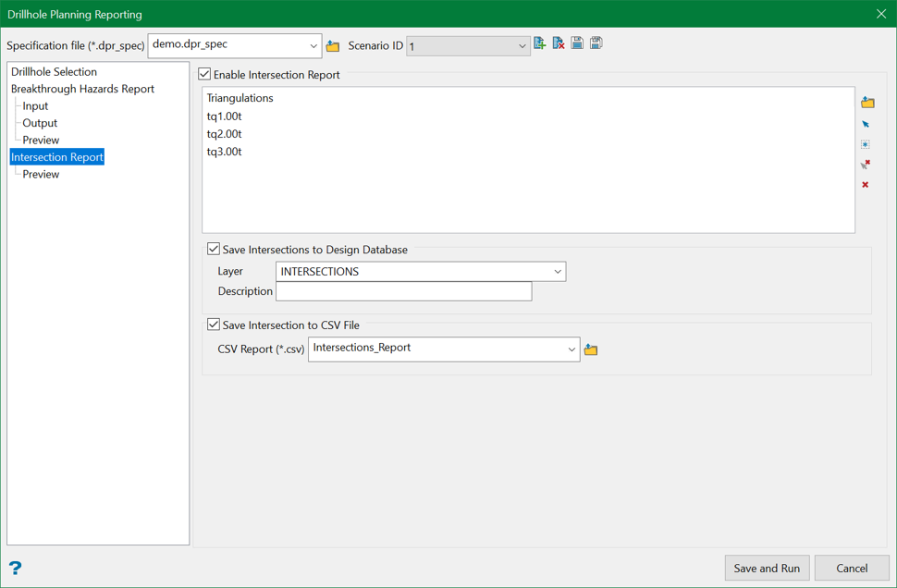Screen dimensions: 897x588
Task: Click the Save and Run button
Action: [767, 568]
